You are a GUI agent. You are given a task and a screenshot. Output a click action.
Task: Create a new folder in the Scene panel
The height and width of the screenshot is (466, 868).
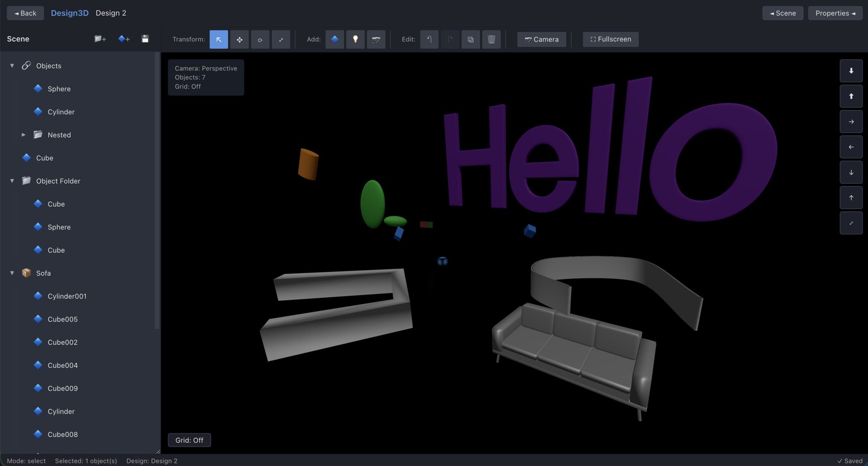pos(100,39)
